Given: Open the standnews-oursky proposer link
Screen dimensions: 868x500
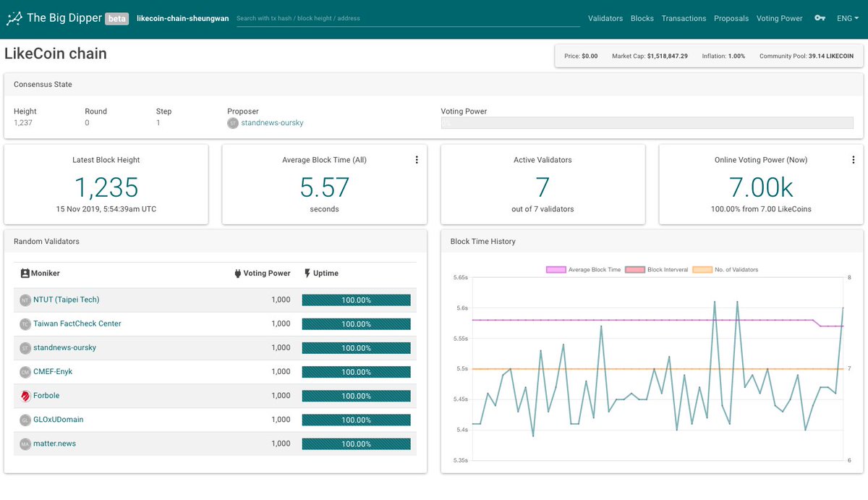Looking at the screenshot, I should (272, 123).
